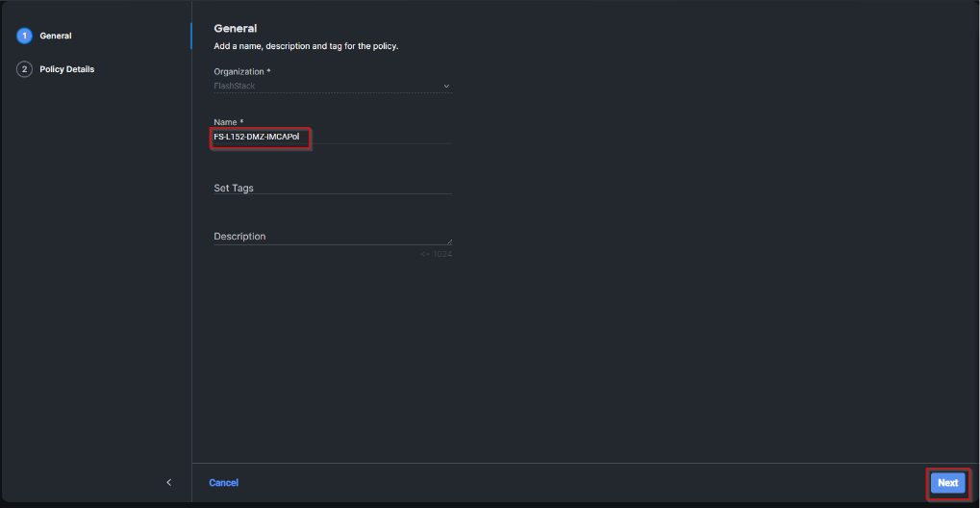Click the General page heading
This screenshot has width=980, height=508.
click(236, 29)
